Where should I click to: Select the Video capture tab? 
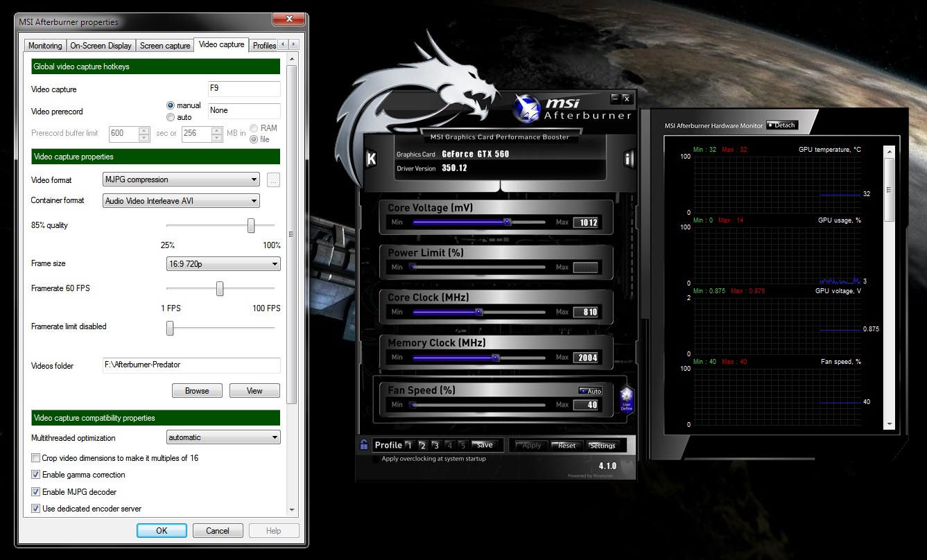click(x=221, y=44)
